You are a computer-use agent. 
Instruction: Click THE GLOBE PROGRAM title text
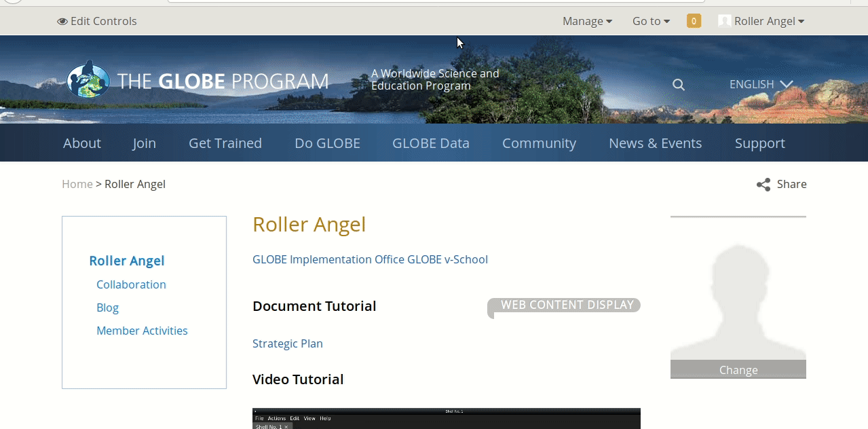pos(223,81)
